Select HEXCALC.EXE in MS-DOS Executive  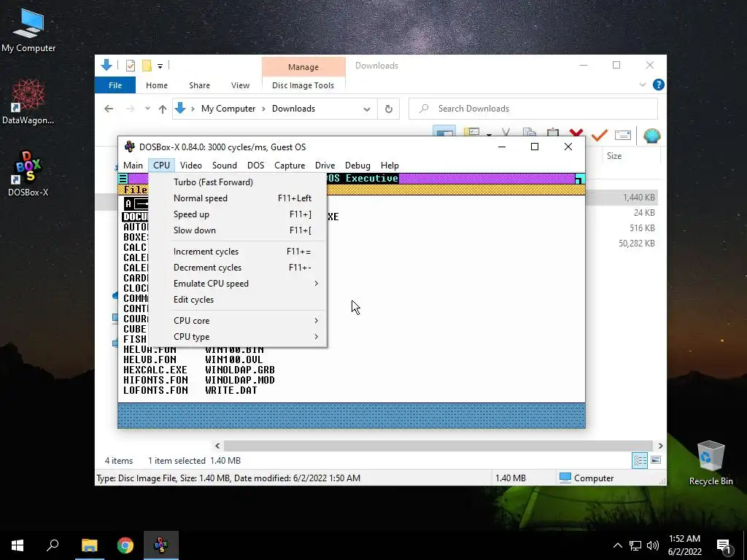155,370
